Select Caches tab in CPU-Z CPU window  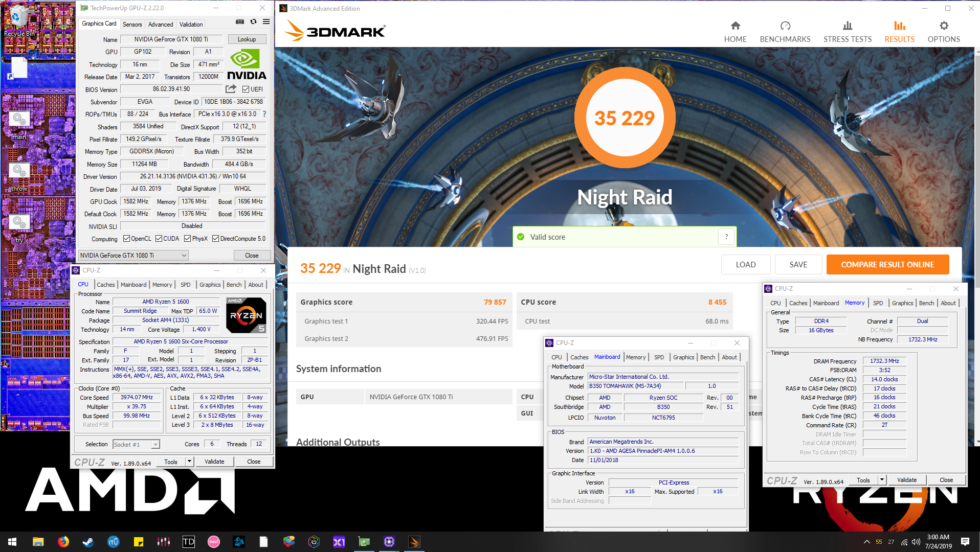[x=105, y=285]
